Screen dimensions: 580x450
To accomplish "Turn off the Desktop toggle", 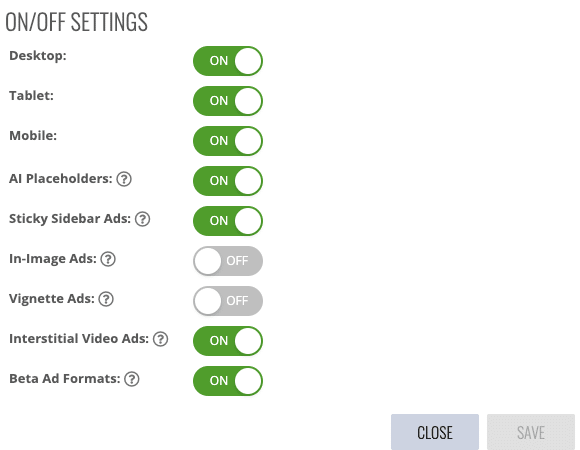I will (x=228, y=61).
